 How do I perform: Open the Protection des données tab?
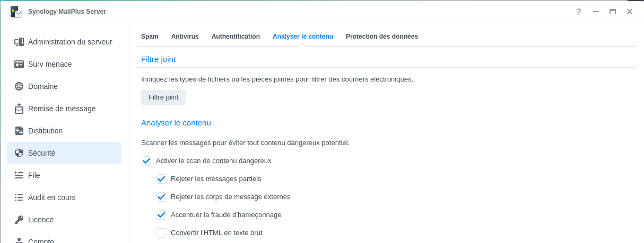(x=382, y=37)
